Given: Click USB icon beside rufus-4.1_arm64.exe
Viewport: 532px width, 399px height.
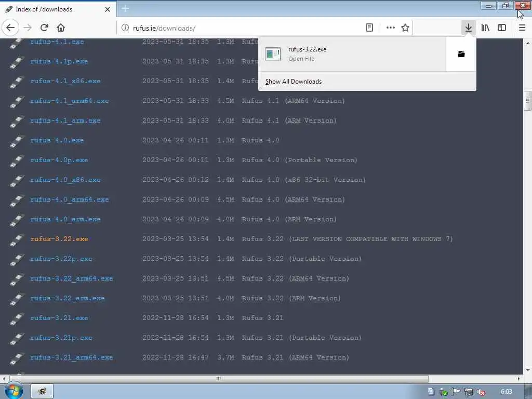Looking at the screenshot, I should point(17,101).
